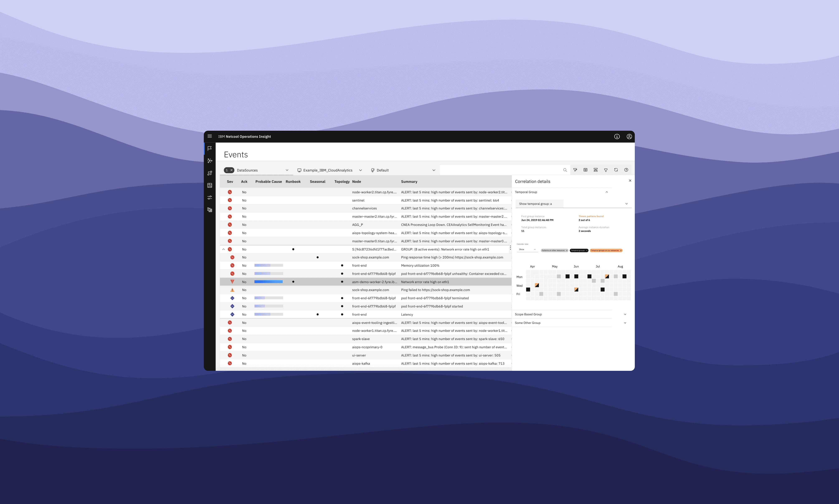The image size is (839, 504).
Task: Open the help question mark icon
Action: coord(626,170)
